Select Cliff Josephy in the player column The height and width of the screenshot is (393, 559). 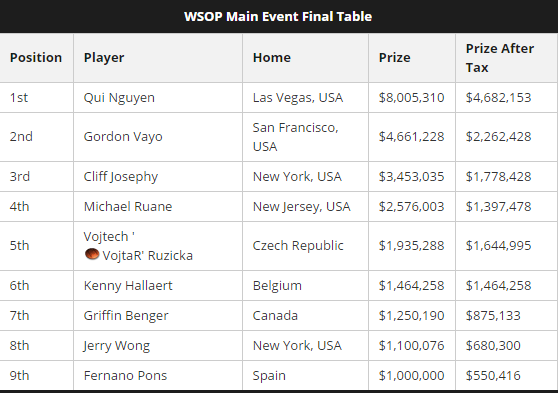click(x=120, y=177)
